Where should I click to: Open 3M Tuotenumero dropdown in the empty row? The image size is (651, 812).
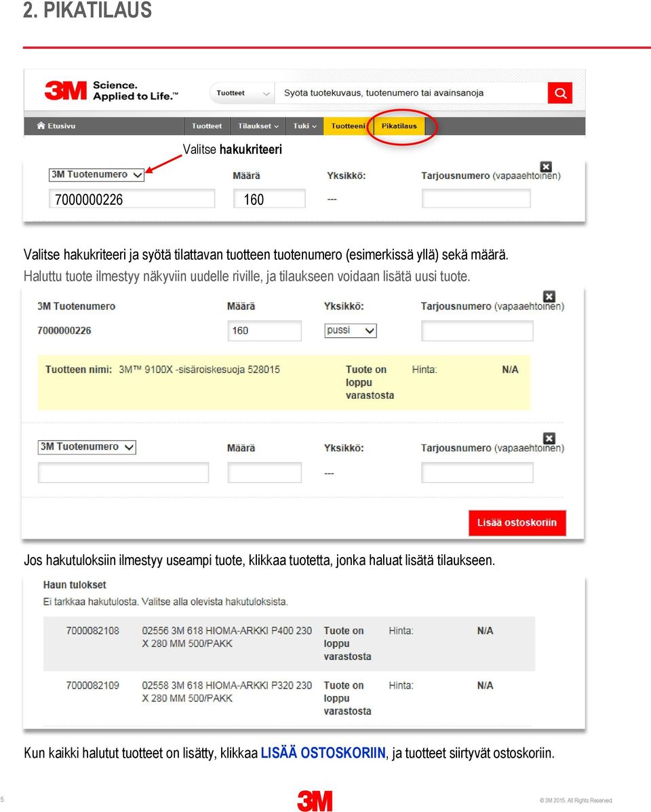pos(87,447)
